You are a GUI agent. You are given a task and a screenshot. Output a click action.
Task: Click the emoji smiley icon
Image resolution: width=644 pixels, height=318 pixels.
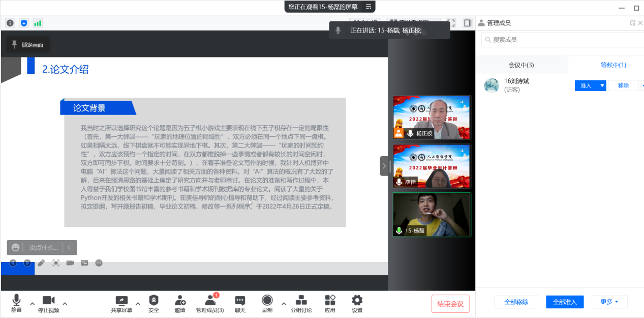pyautogui.click(x=16, y=247)
